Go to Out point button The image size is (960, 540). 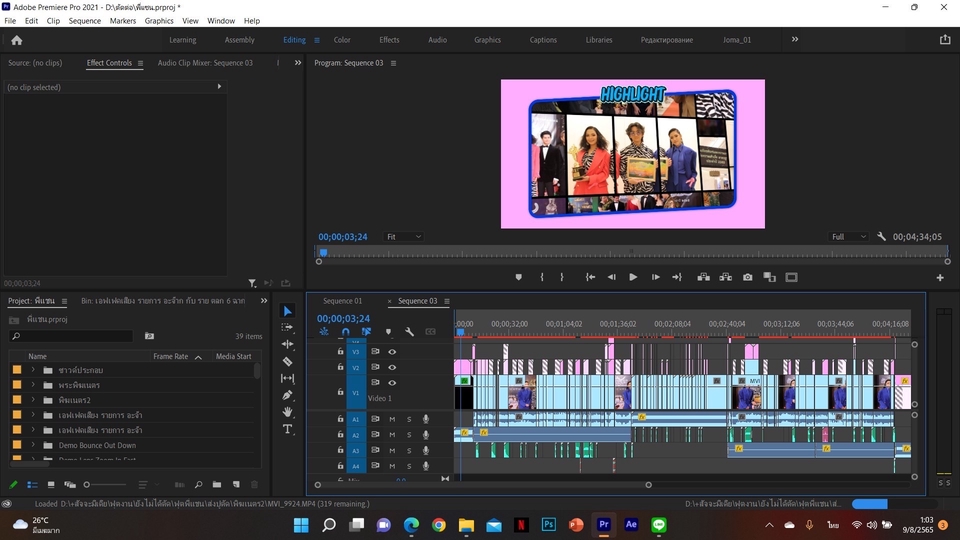[x=677, y=277]
